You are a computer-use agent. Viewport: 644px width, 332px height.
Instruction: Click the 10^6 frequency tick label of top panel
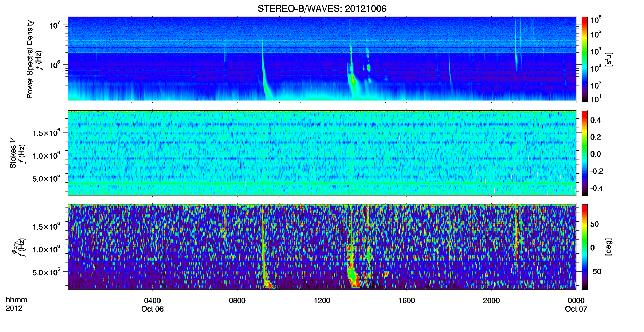55,65
